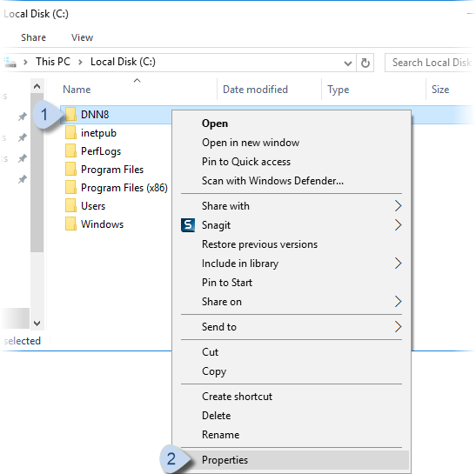This screenshot has height=474, width=476.
Task: Click breadcrumb chevron before This PC
Action: pyautogui.click(x=26, y=63)
